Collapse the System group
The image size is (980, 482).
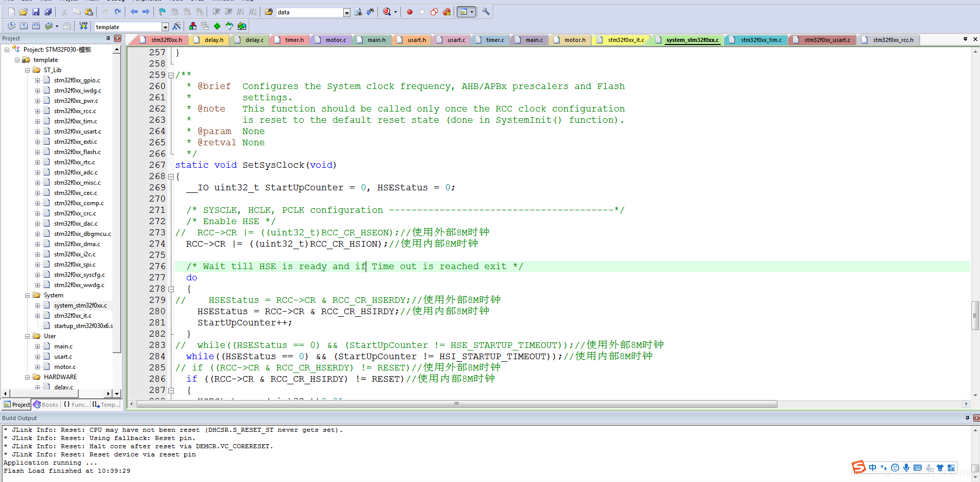[x=28, y=295]
